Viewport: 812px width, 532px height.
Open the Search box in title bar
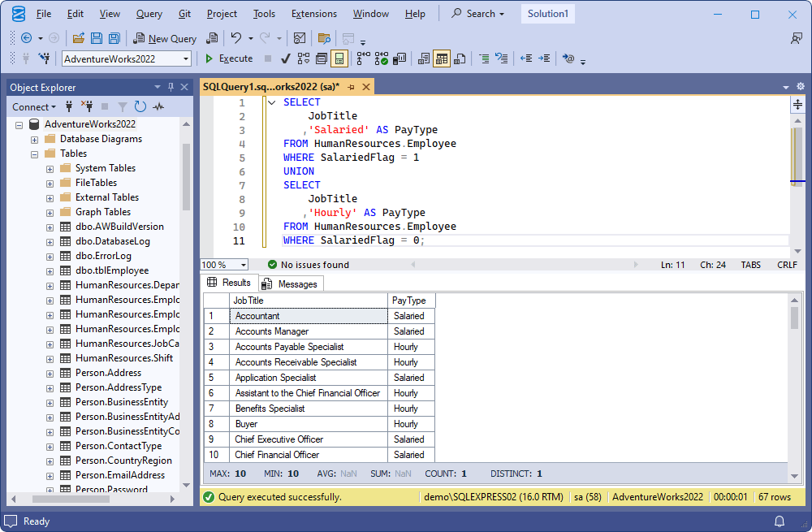477,14
